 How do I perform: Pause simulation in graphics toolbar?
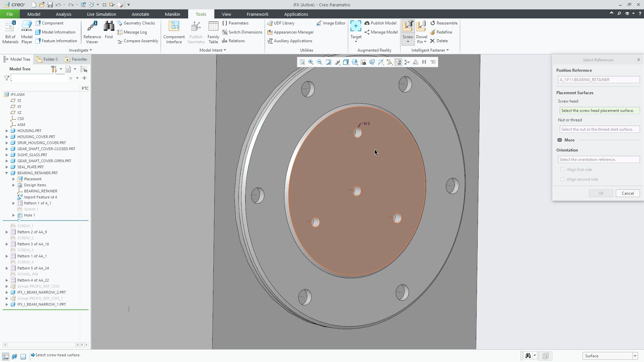pos(424,62)
